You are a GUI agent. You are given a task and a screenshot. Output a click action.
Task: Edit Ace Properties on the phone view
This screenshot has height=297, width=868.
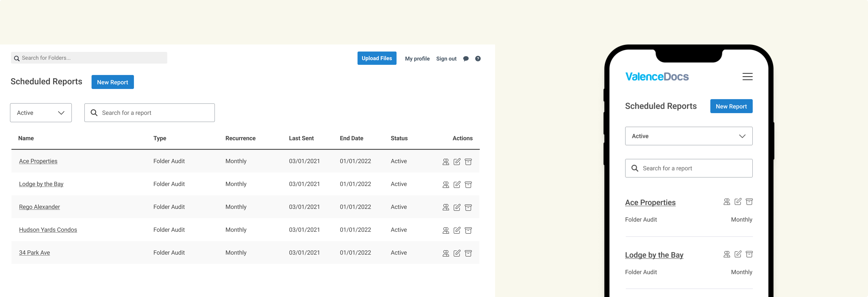(738, 202)
